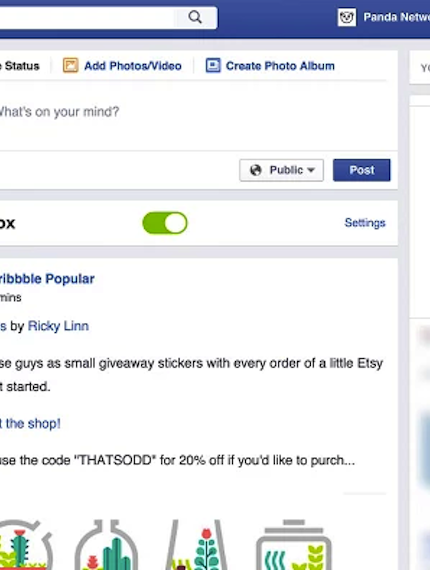Select the Status tab
Screen dimensions: 430x570
(20, 66)
